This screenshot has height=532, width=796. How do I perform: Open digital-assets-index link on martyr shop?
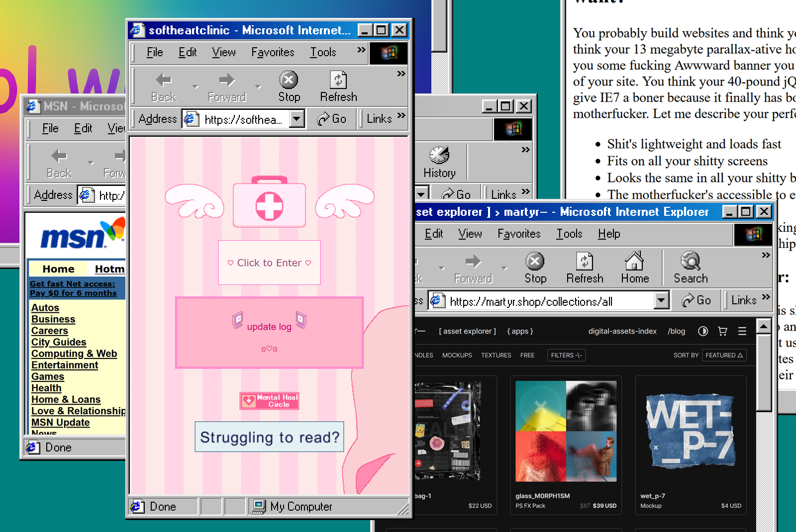pos(622,331)
